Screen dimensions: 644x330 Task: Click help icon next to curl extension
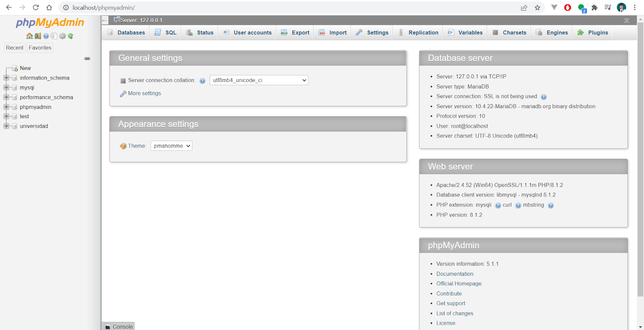pos(518,205)
